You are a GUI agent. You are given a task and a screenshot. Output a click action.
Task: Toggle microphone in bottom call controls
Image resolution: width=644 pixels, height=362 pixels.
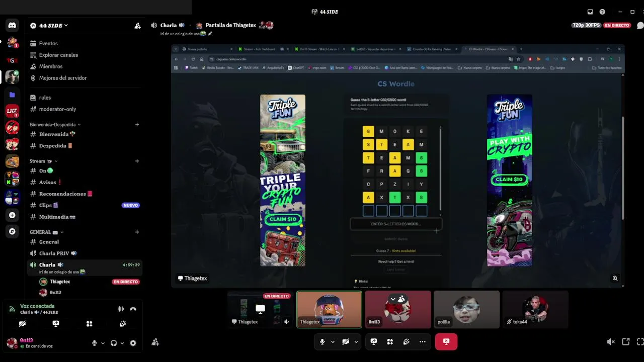[x=323, y=342]
